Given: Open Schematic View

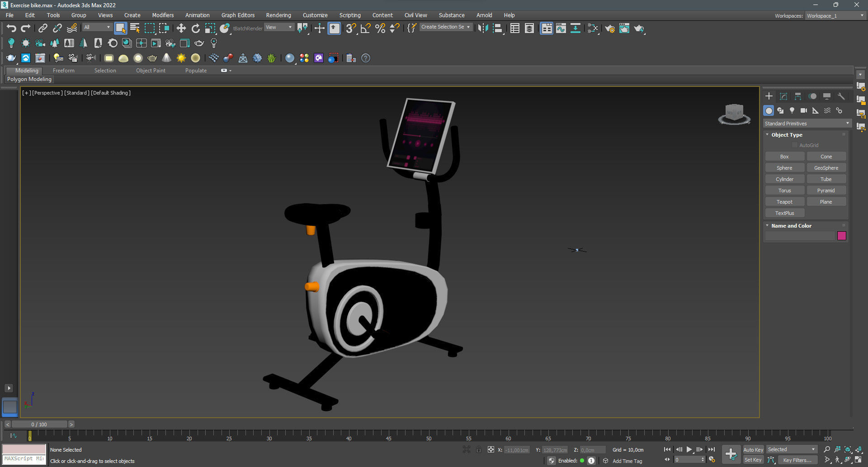Looking at the screenshot, I should (575, 28).
